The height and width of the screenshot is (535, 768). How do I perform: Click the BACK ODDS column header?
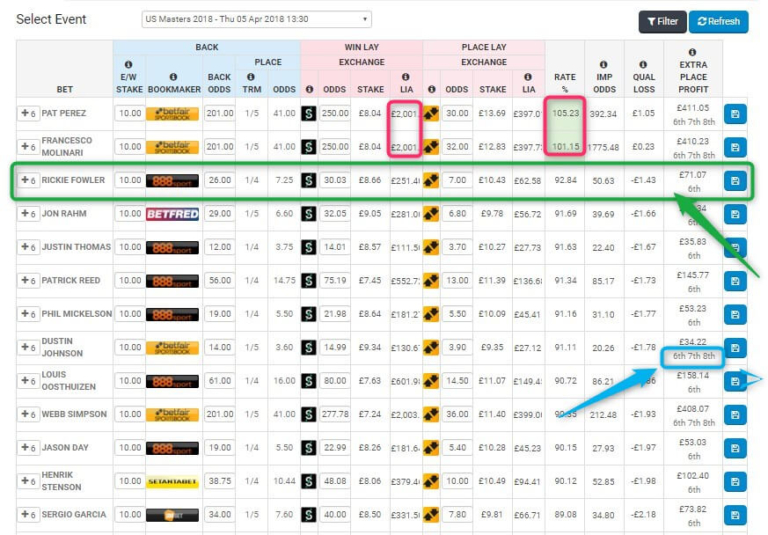(x=219, y=83)
